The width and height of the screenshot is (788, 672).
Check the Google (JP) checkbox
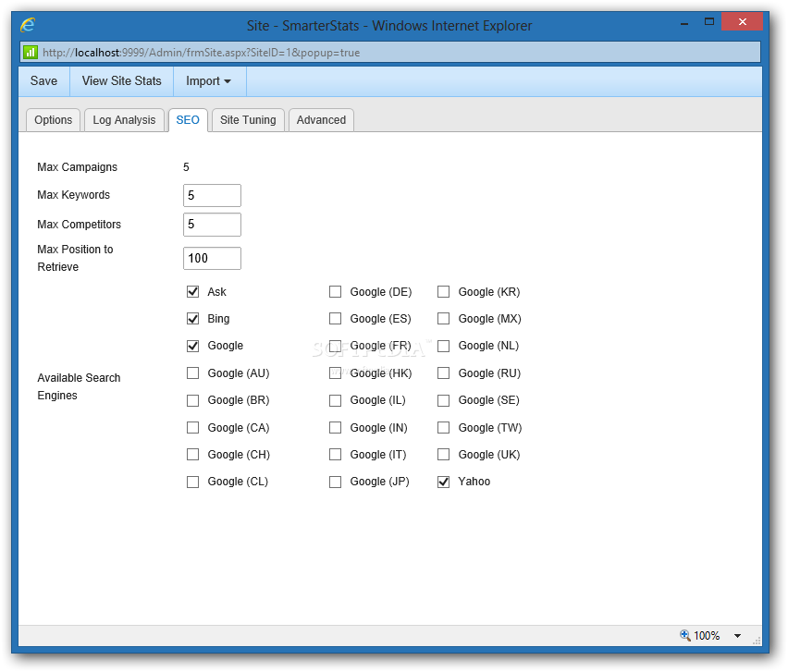pyautogui.click(x=335, y=482)
